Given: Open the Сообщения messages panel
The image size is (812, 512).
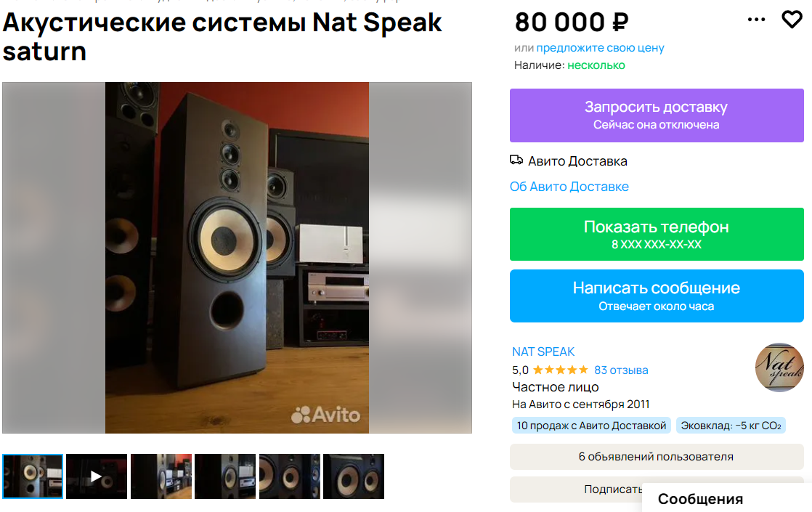Looking at the screenshot, I should coord(700,499).
